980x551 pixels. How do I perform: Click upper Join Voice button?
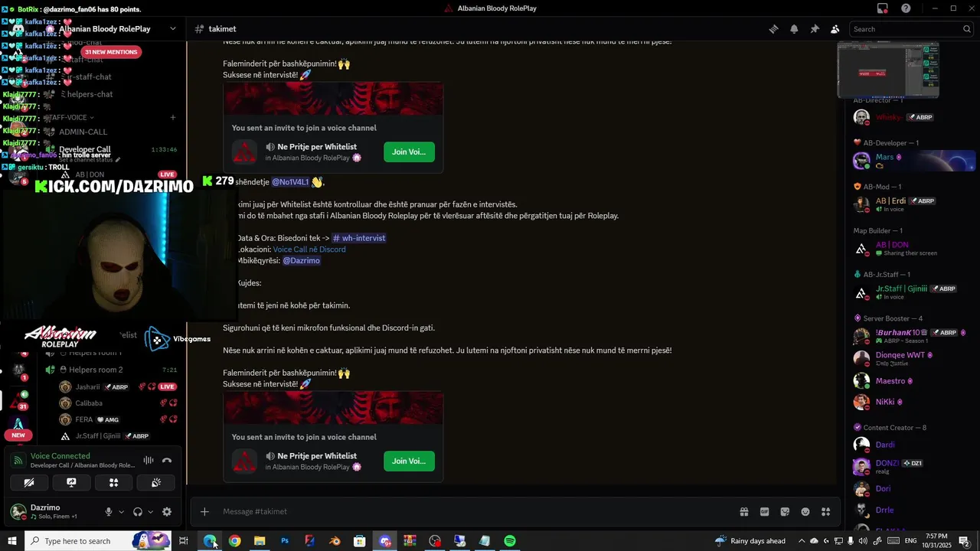click(409, 152)
